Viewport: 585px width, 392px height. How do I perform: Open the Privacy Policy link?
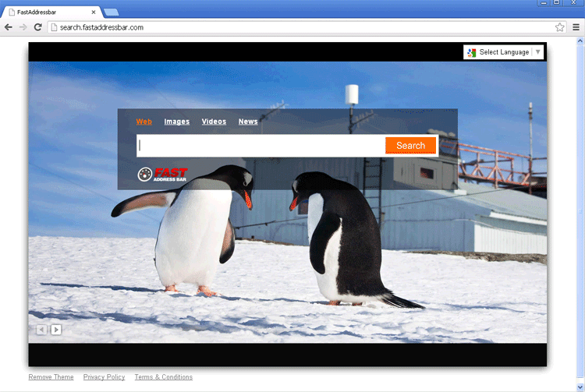pyautogui.click(x=104, y=377)
